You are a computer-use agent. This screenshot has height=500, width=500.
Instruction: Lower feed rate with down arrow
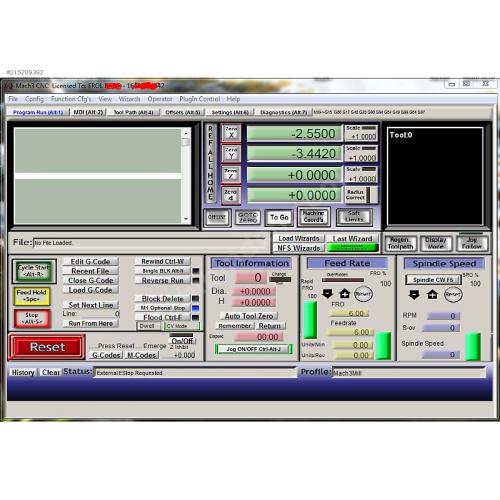[328, 294]
